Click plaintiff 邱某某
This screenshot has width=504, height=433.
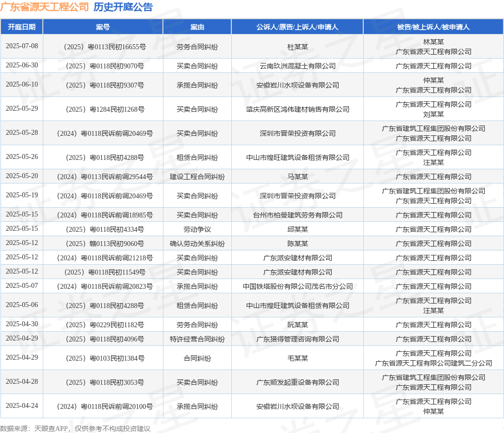[298, 230]
